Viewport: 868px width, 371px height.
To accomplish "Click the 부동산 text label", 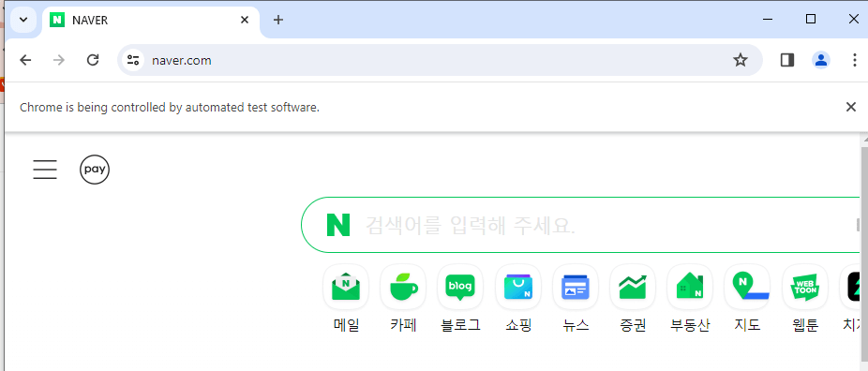I will pos(690,326).
